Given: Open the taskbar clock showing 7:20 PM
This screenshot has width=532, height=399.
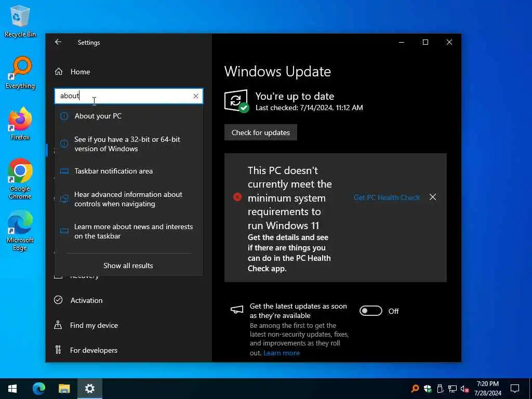Looking at the screenshot, I should coord(487,389).
